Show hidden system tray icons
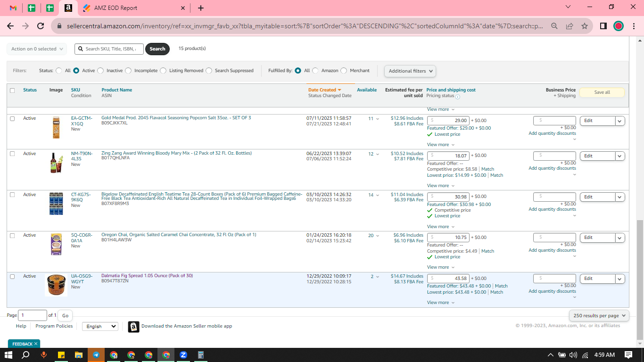Viewport: 644px width, 362px height. coord(550,355)
